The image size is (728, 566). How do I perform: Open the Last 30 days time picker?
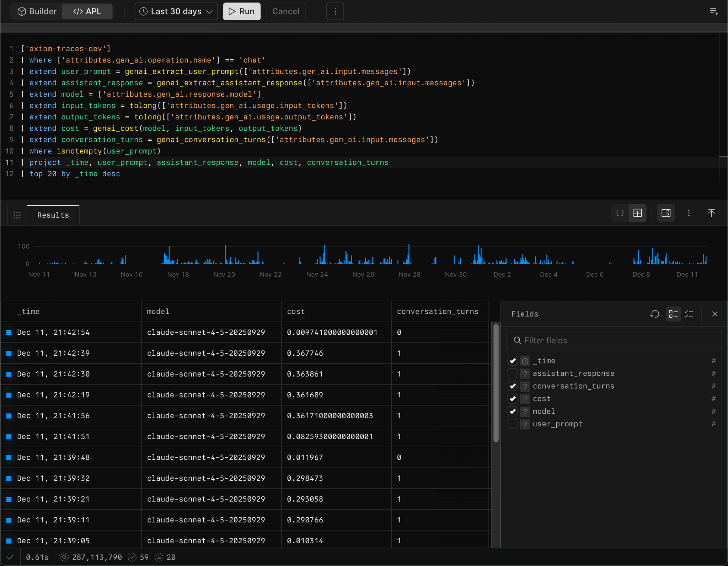coord(176,11)
